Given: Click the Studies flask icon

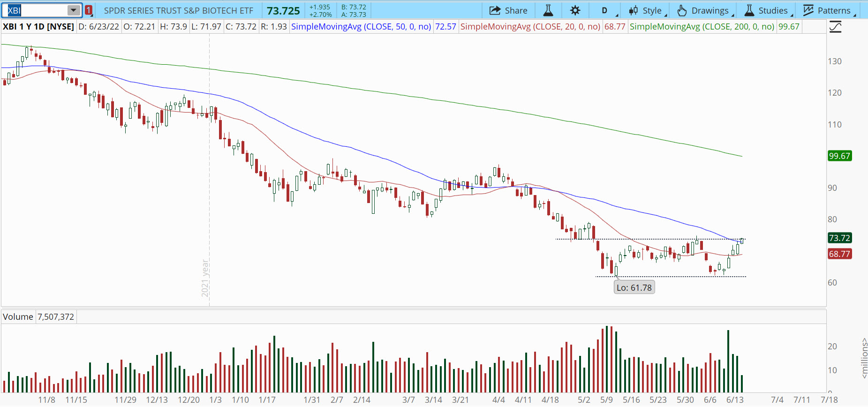Looking at the screenshot, I should pos(749,10).
